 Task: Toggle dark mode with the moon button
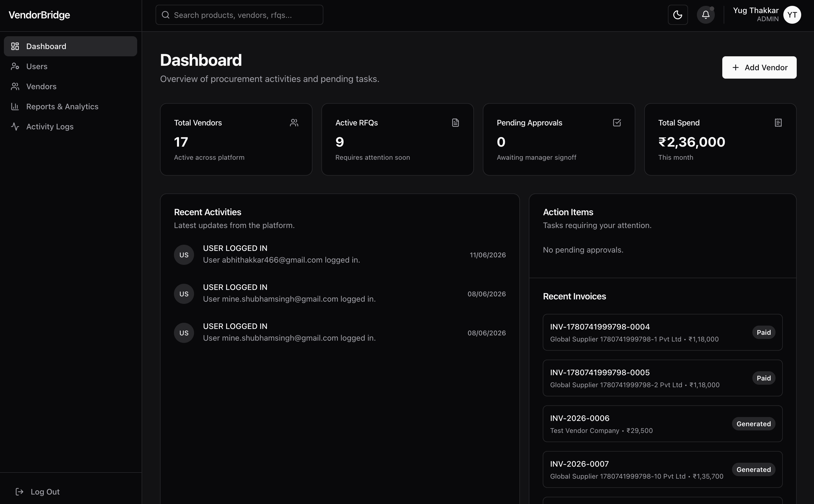coord(678,15)
